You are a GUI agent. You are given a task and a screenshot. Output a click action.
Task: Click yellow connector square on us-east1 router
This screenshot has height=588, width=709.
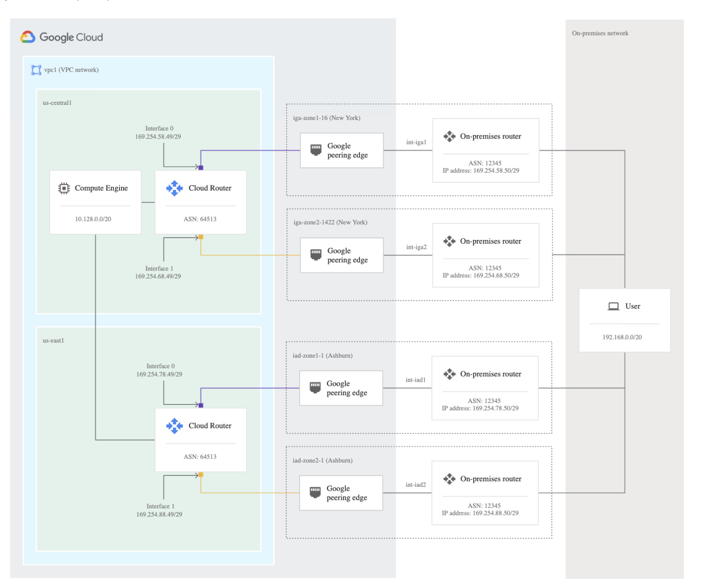click(201, 475)
